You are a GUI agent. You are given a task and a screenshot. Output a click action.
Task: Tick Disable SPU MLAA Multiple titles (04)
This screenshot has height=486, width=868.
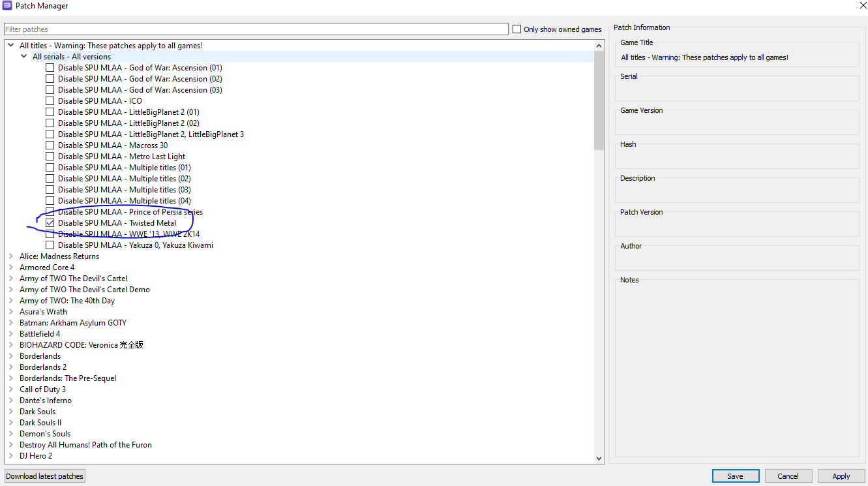pyautogui.click(x=50, y=201)
